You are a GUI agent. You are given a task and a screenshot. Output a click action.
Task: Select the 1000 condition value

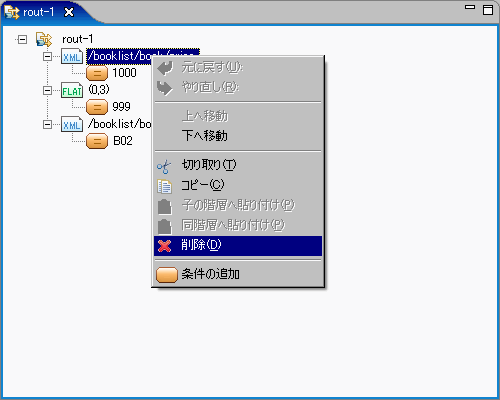pos(124,73)
